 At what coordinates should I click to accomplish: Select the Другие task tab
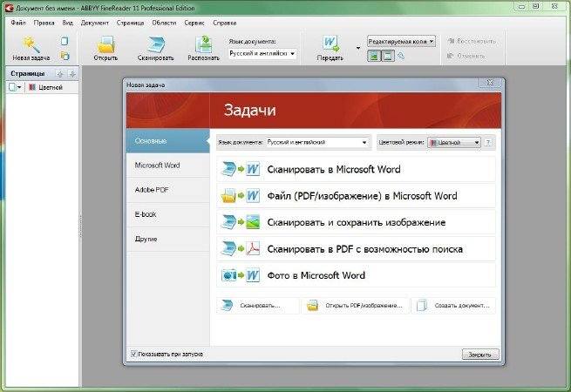(x=168, y=240)
